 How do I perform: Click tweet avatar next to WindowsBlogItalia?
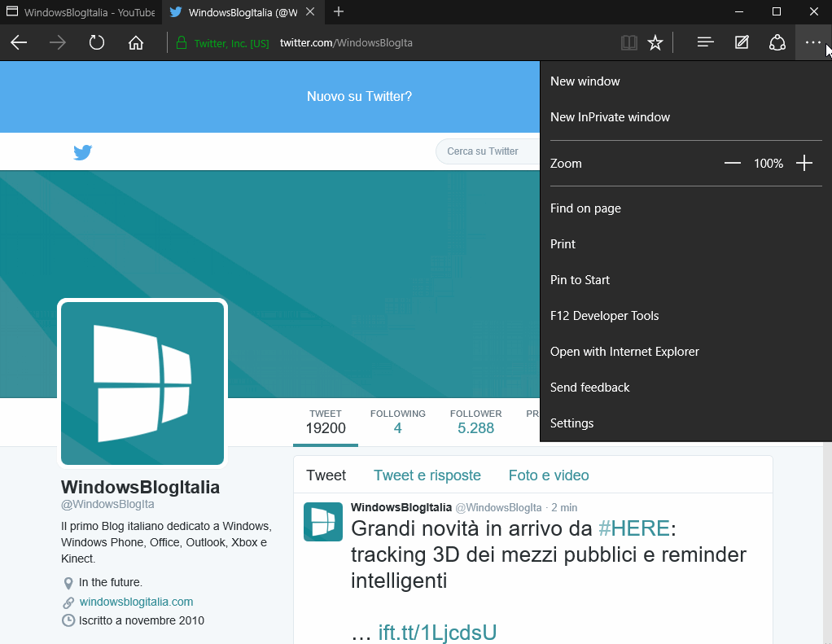(x=322, y=521)
